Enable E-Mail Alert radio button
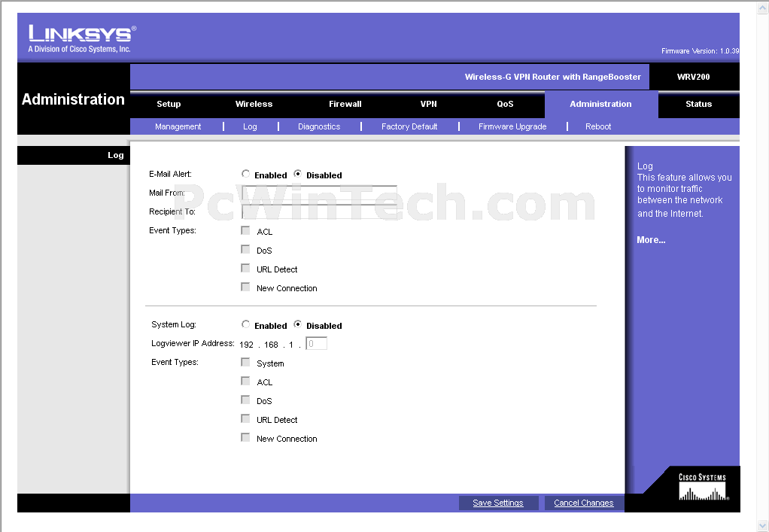This screenshot has width=769, height=532. pos(246,174)
